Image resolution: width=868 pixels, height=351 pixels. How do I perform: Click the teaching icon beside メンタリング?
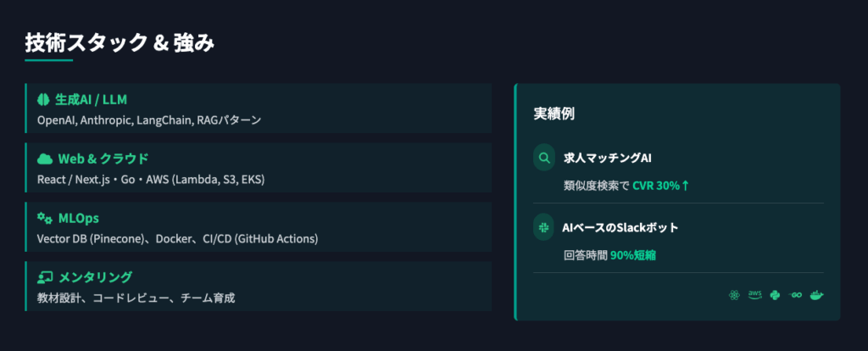[x=45, y=277]
